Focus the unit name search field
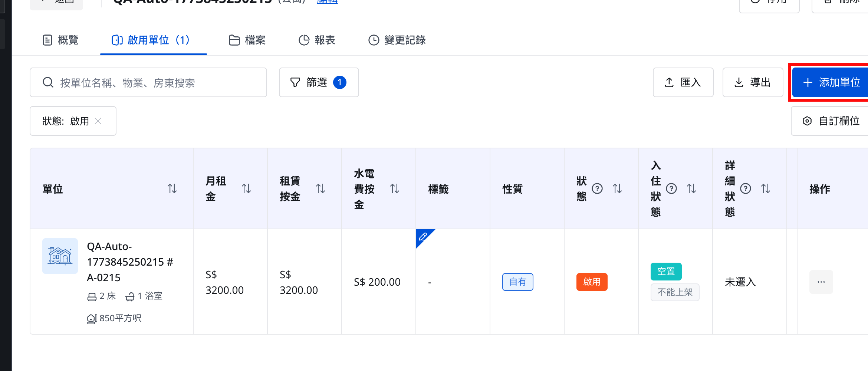 (148, 82)
